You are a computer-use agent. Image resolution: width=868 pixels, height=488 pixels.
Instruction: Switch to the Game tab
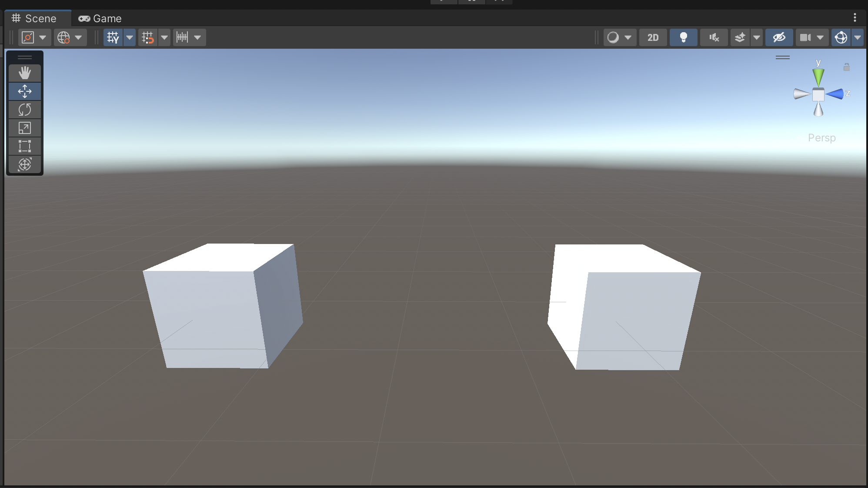tap(100, 18)
